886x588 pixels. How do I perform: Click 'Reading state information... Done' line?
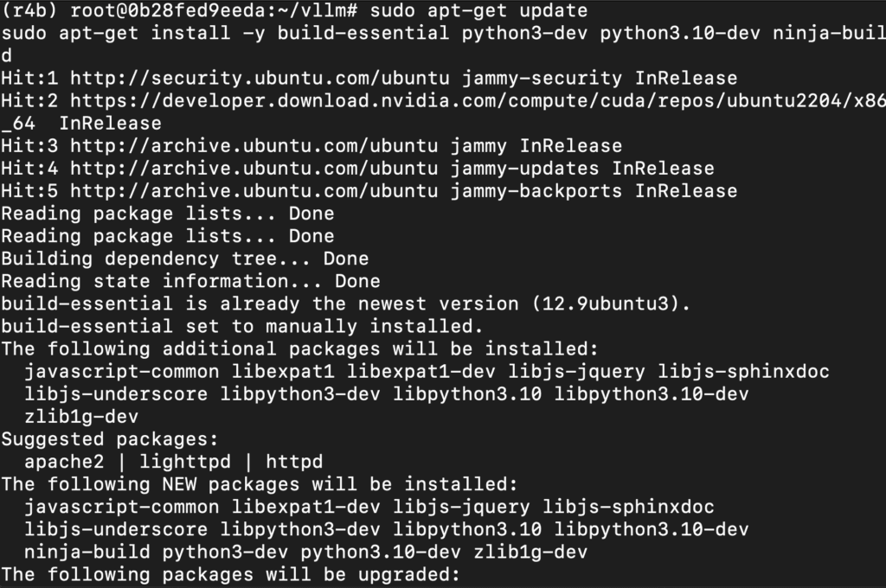(190, 281)
